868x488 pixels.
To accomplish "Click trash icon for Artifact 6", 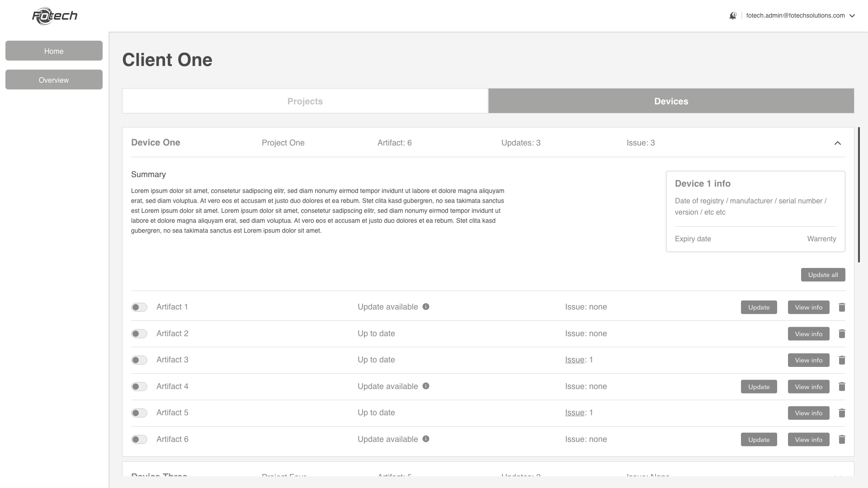I will 842,440.
